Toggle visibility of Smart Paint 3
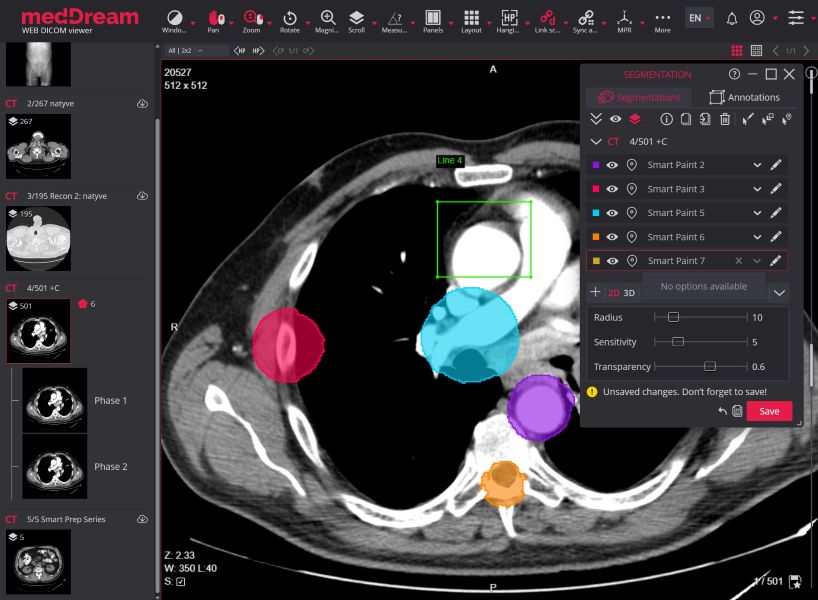Viewport: 818px width, 600px height. pyautogui.click(x=612, y=189)
